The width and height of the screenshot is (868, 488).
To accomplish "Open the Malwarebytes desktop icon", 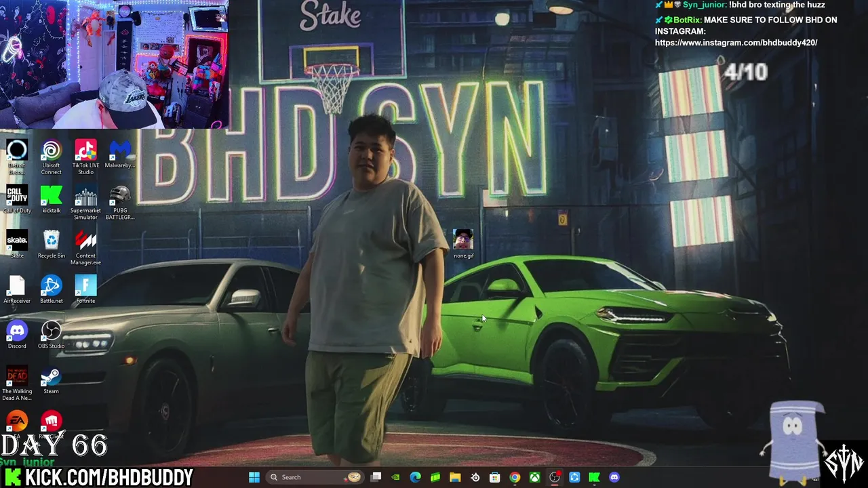I will click(120, 155).
